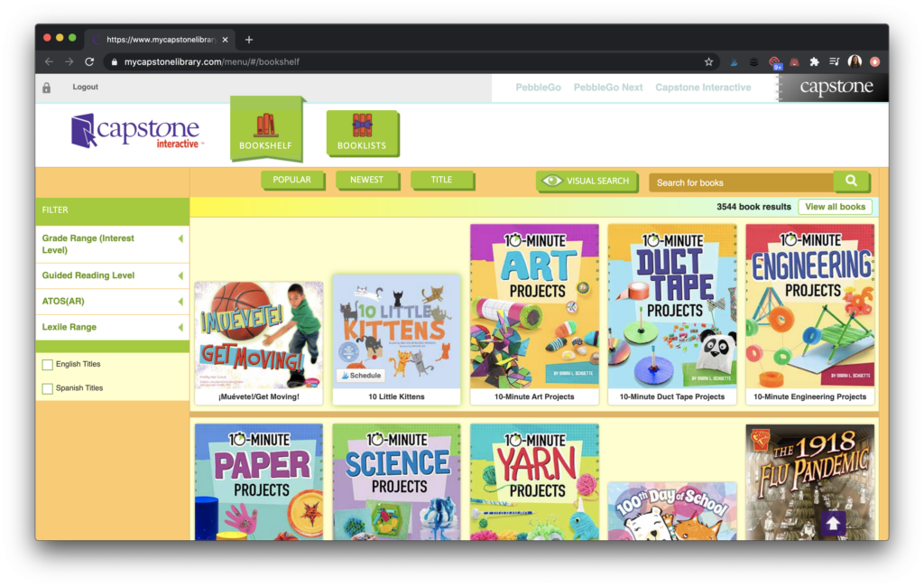Click the lock icon in the top bar
The width and height of the screenshot is (924, 587).
pyautogui.click(x=45, y=87)
